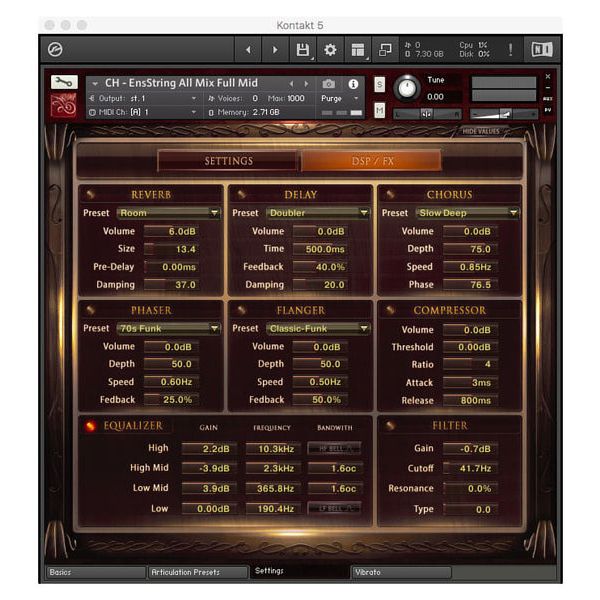Click the Phaser Speed 0.60Hz slider
The height and width of the screenshot is (600, 600).
(x=171, y=382)
